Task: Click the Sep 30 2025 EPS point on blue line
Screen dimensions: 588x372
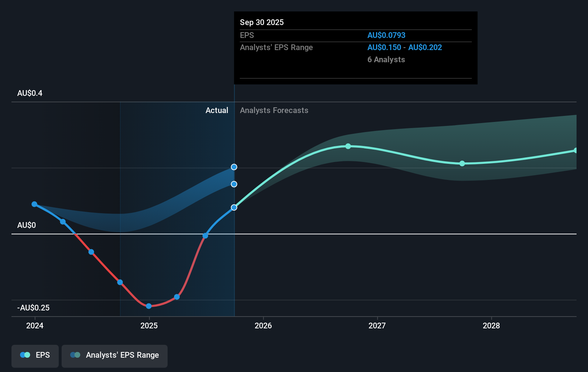Action: [x=234, y=207]
